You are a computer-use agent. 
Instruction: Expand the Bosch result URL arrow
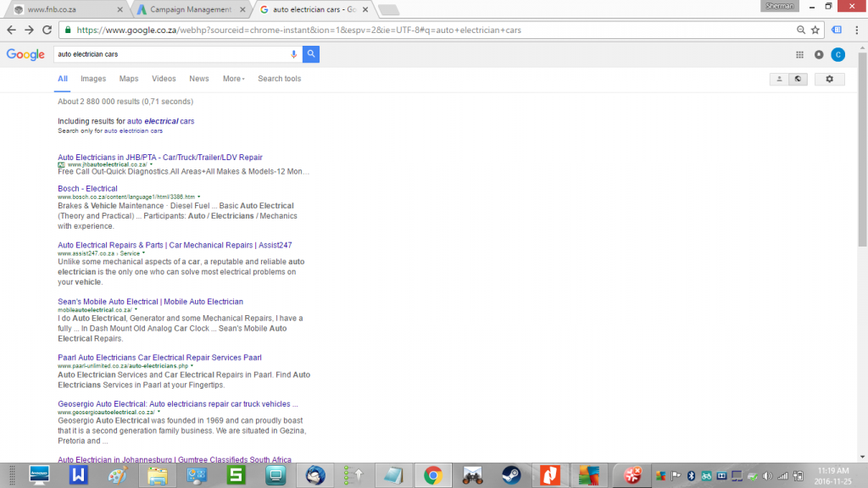198,197
